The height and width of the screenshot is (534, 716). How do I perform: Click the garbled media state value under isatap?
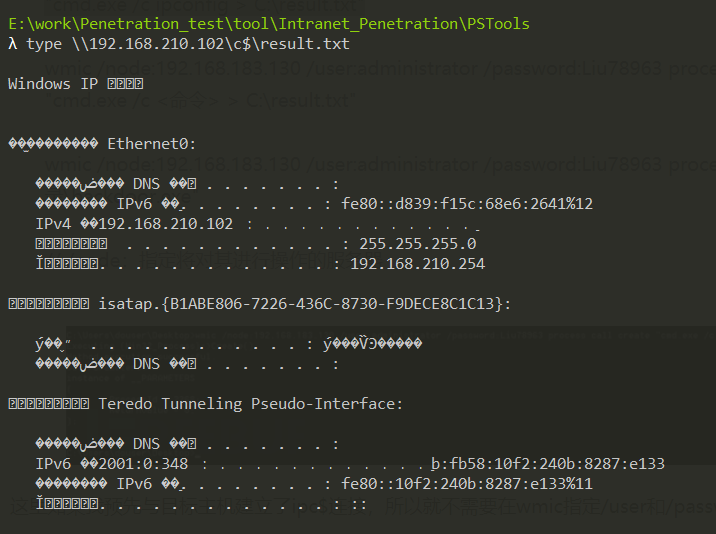pyautogui.click(x=373, y=344)
